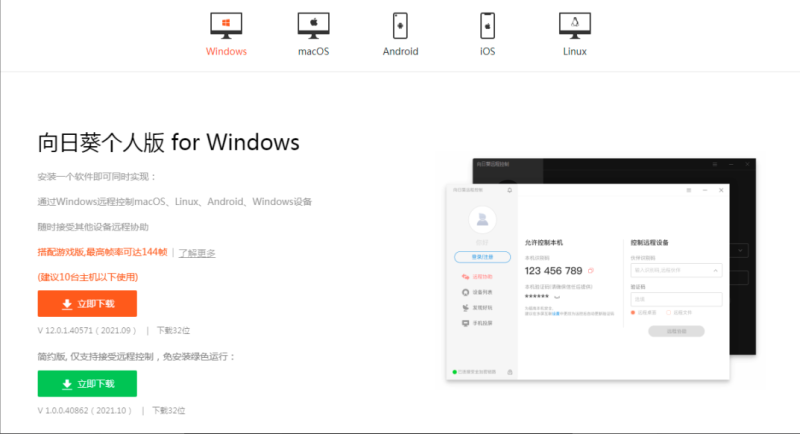Viewport: 800px width, 434px height.
Task: Select the 远程桌面 radio button in preview
Action: click(x=633, y=313)
